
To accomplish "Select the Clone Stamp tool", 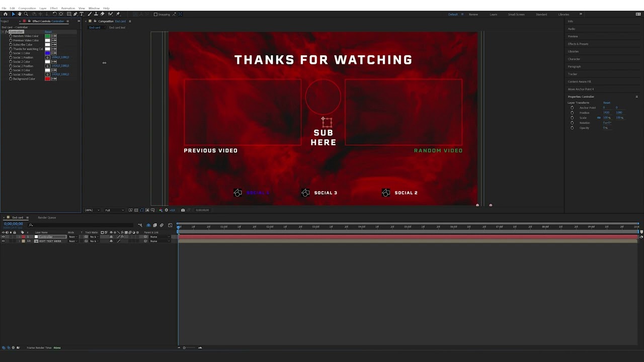I will [96, 14].
